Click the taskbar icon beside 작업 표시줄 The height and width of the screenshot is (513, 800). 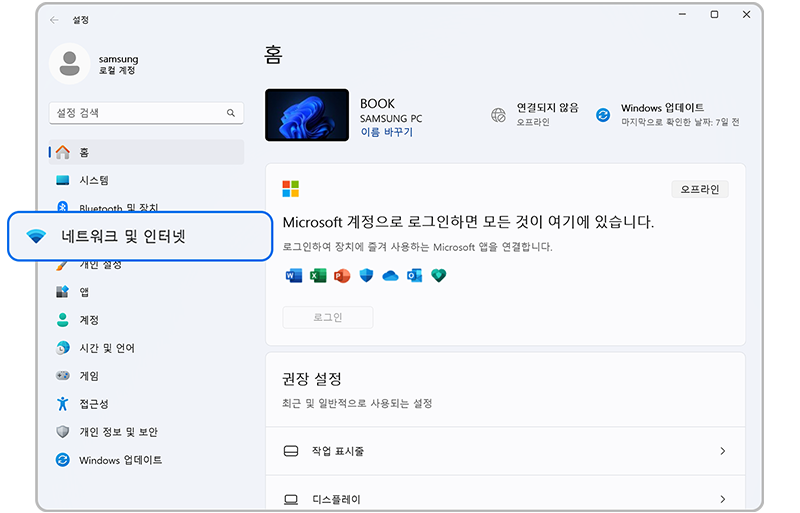click(x=291, y=451)
